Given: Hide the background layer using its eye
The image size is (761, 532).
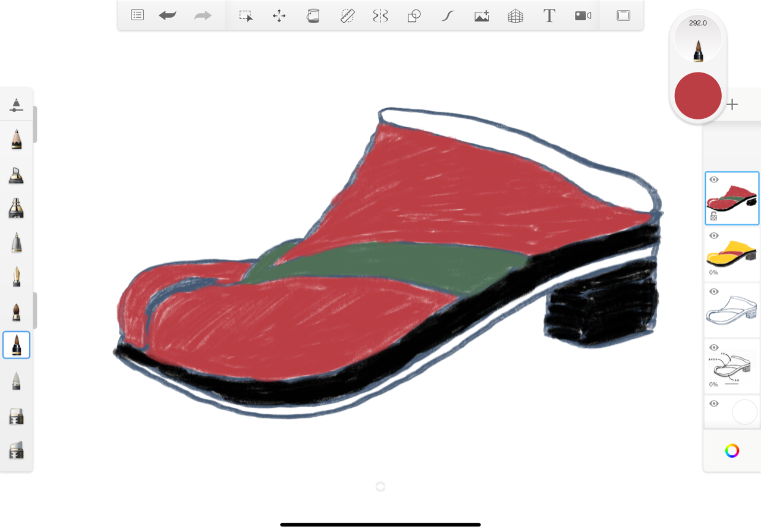Looking at the screenshot, I should pos(714,404).
